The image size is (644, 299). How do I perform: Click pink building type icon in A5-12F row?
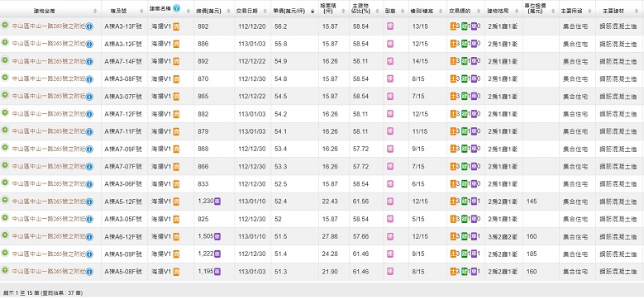click(x=390, y=202)
